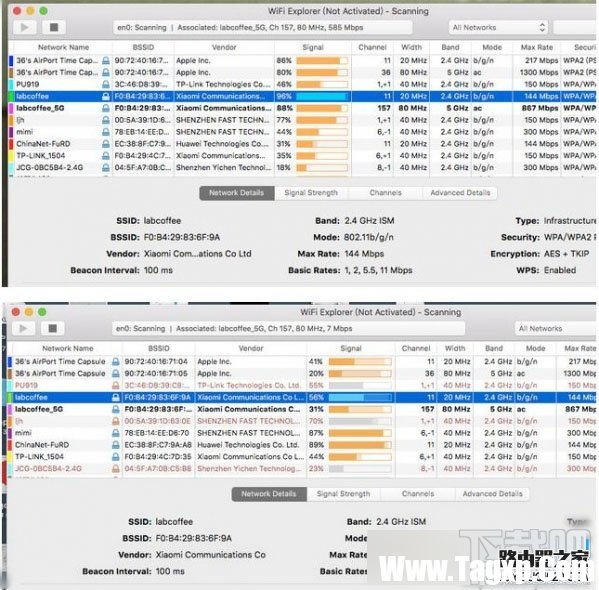Image resolution: width=599 pixels, height=590 pixels.
Task: Select mimi network row in bottom window
Action: coord(302,433)
